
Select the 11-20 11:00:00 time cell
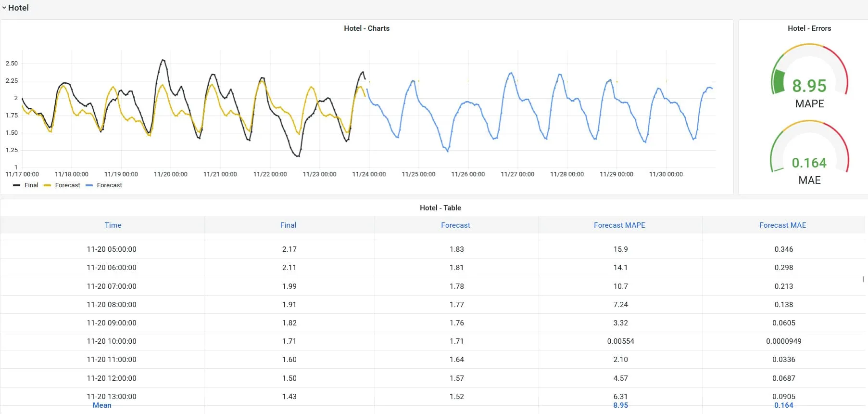click(x=112, y=360)
